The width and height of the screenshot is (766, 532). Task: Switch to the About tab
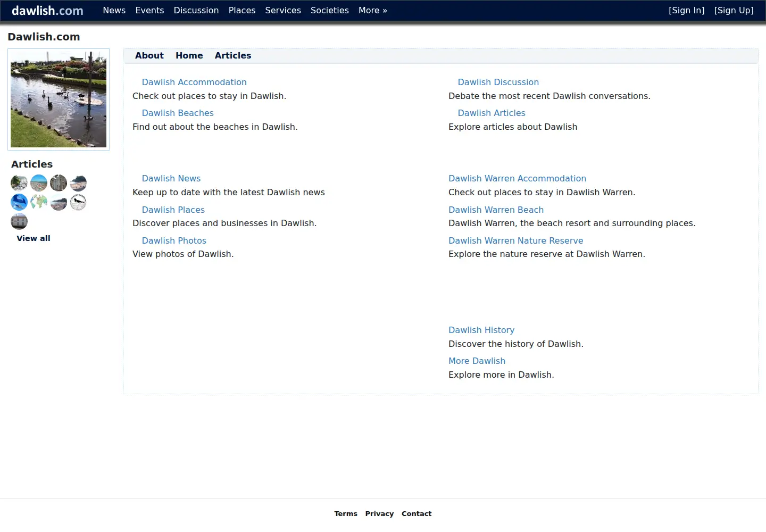pyautogui.click(x=149, y=55)
